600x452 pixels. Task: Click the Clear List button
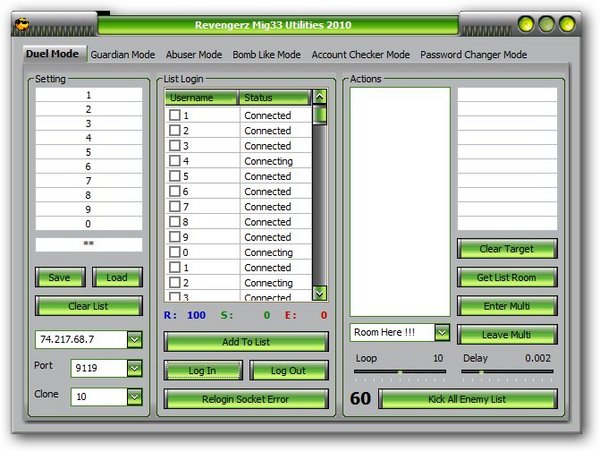point(89,306)
